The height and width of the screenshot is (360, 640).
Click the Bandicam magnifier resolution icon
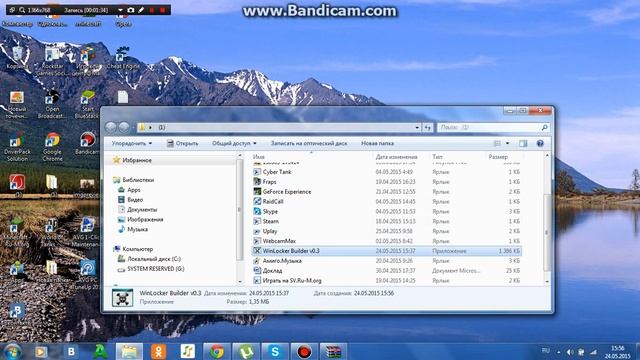click(22, 10)
